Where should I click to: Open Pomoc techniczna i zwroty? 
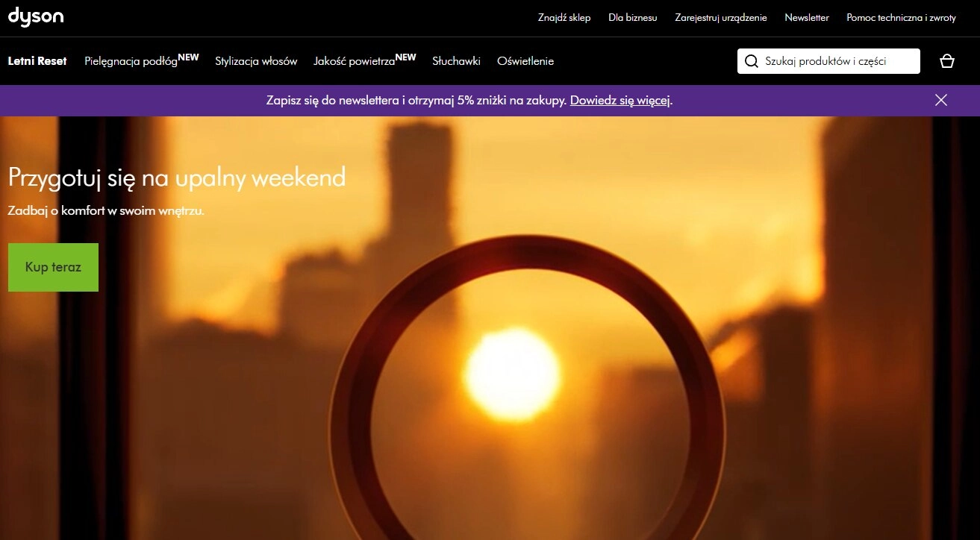pos(901,18)
